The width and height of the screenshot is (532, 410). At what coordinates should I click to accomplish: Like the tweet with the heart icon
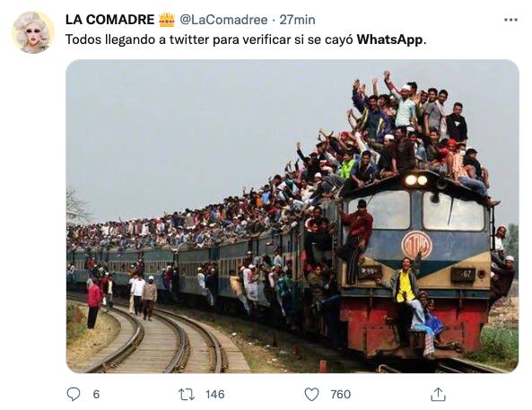311,395
